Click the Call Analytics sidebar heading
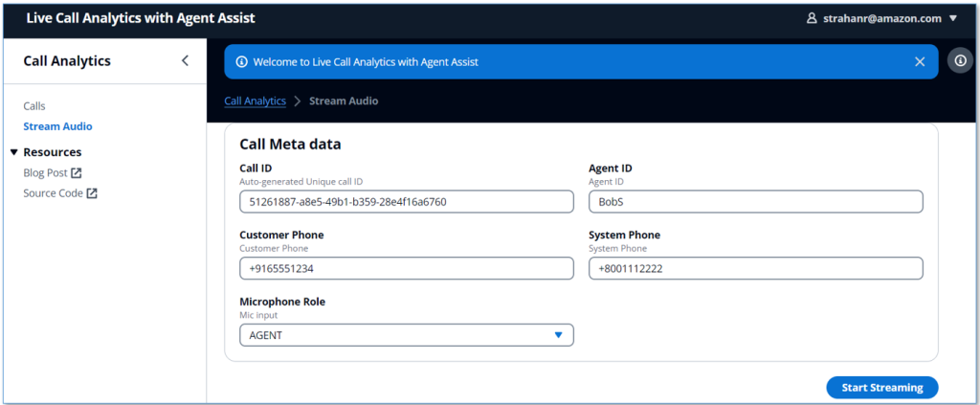Image resolution: width=980 pixels, height=405 pixels. point(67,60)
